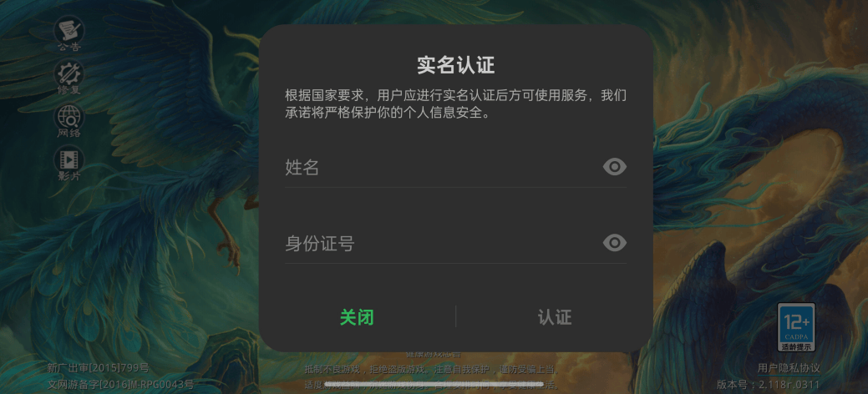This screenshot has height=394, width=868.
Task: Open the 影片 video icon
Action: [69, 164]
